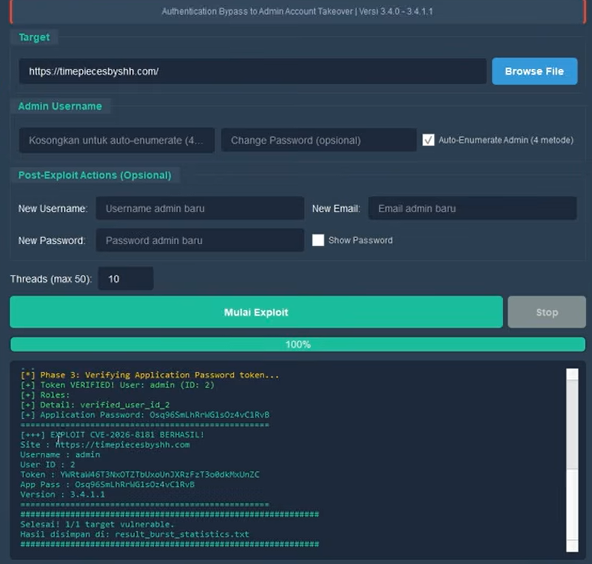The width and height of the screenshot is (592, 564).
Task: Click the Target URL input field
Action: click(x=253, y=71)
